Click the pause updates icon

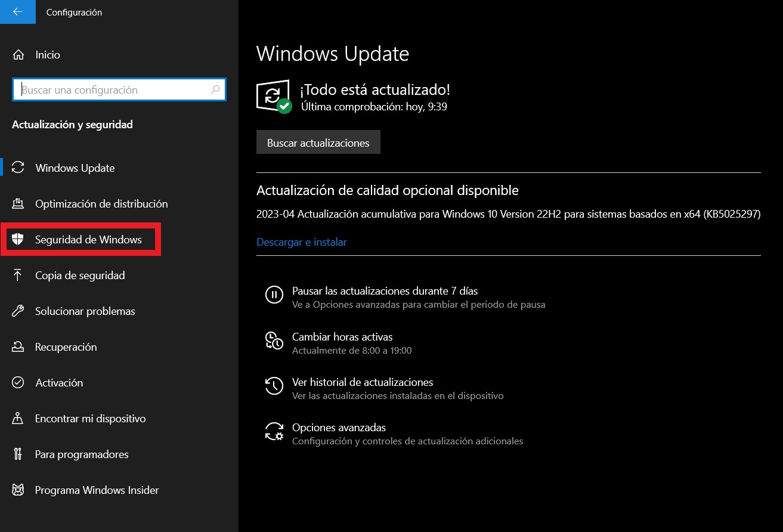tap(274, 295)
